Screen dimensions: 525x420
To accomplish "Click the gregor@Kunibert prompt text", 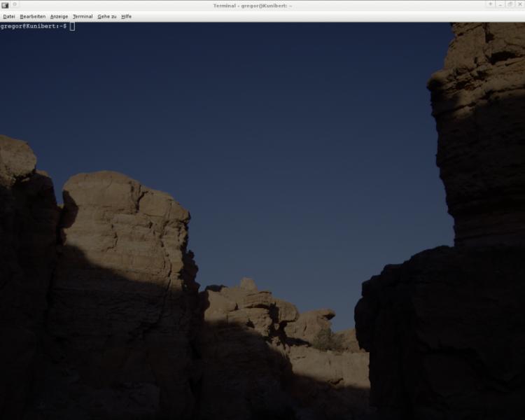I will [33, 26].
